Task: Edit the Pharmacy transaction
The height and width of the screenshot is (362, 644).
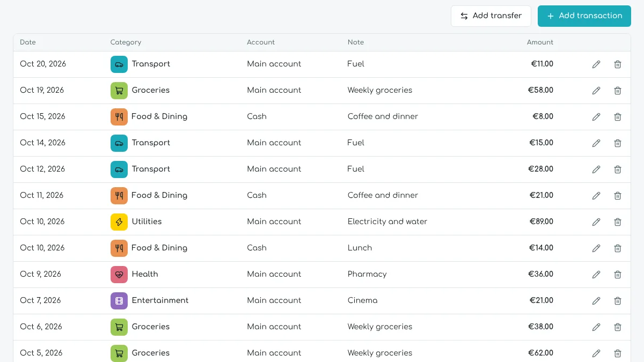Action: [x=596, y=275]
